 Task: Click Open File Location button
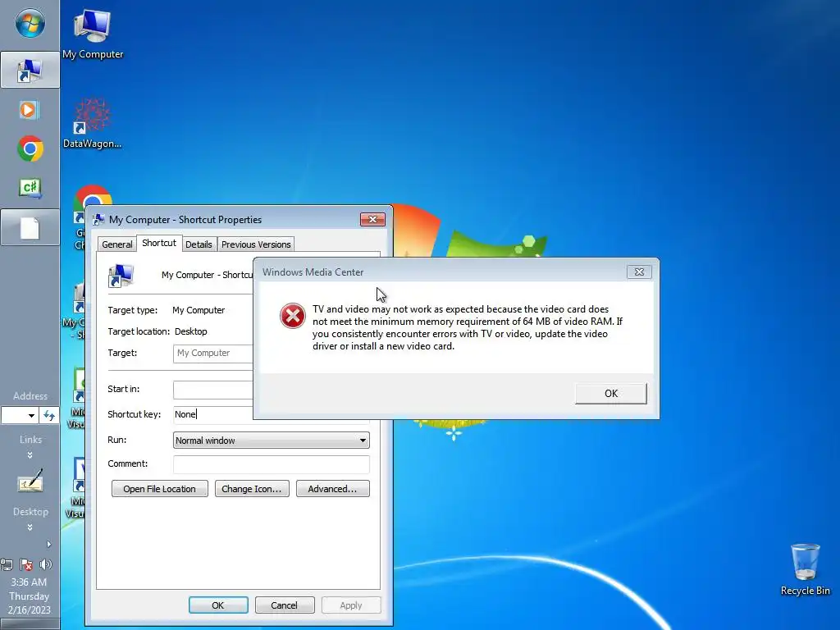(x=160, y=489)
